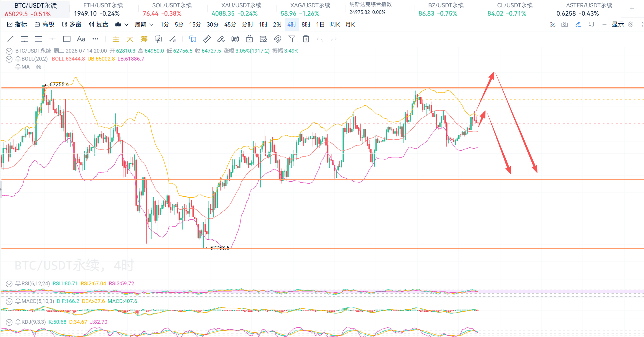Toggle the drawing lock icon
Viewport: 644px width, 337px height.
coord(249,39)
